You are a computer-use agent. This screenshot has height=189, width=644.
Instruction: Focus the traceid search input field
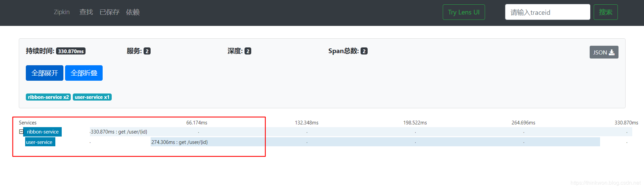547,12
